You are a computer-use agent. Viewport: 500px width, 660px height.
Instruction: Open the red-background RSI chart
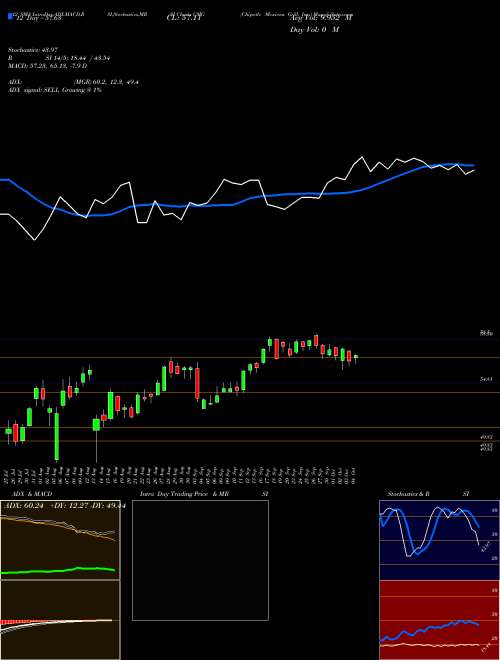tap(439, 620)
